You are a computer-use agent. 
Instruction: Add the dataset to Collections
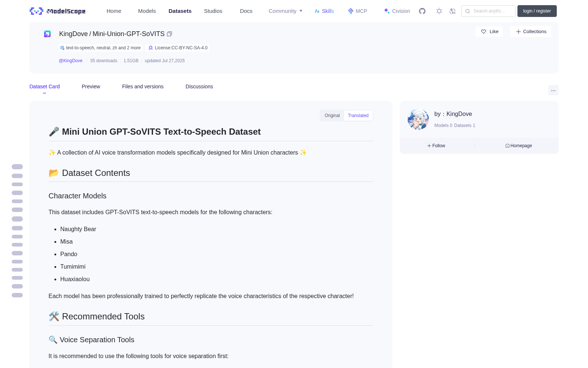[531, 32]
